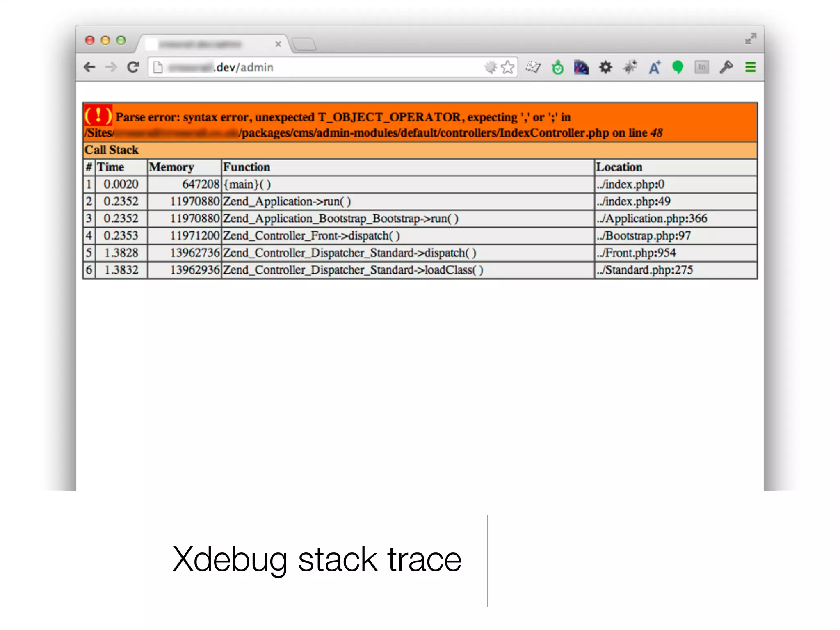
Task: Click the yellow minimize window button
Action: tap(105, 40)
